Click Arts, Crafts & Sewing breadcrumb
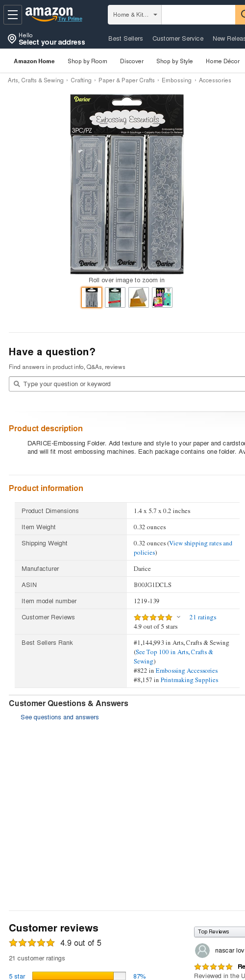This screenshot has width=245, height=980. (x=36, y=80)
